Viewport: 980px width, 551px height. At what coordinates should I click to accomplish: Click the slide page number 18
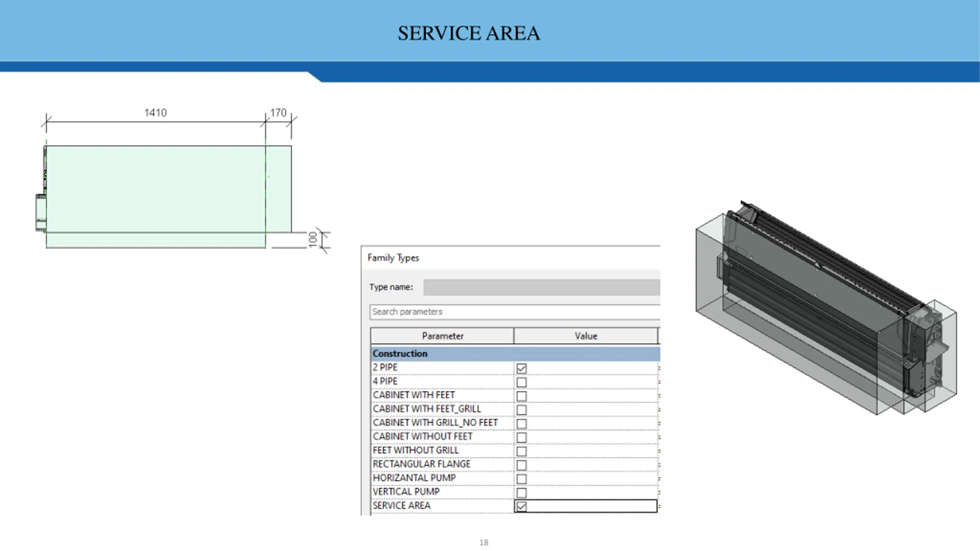(483, 543)
